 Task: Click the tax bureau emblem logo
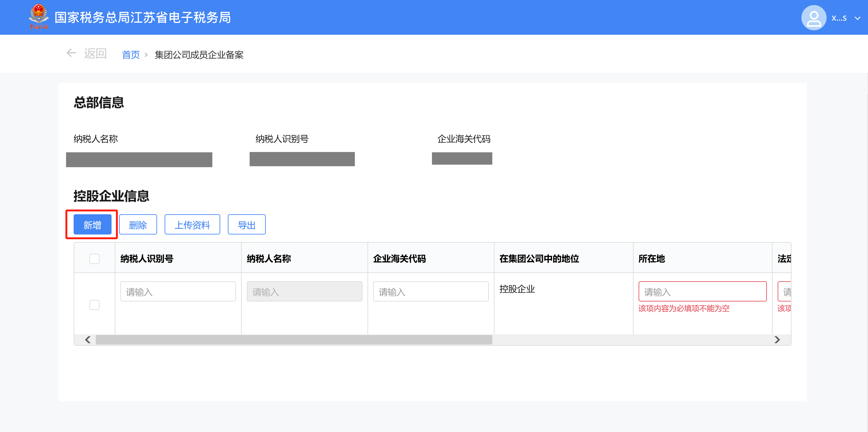point(39,17)
